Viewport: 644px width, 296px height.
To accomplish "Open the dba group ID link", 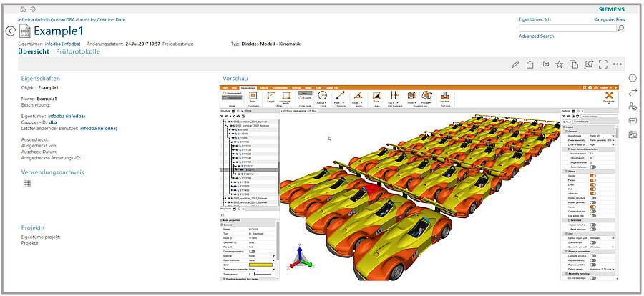I will (x=52, y=122).
